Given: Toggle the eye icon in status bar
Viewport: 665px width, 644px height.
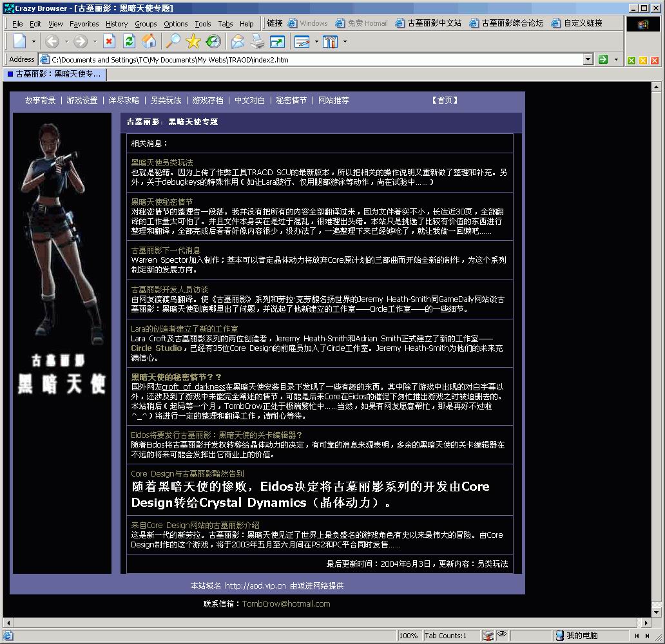Looking at the screenshot, I should [x=502, y=634].
